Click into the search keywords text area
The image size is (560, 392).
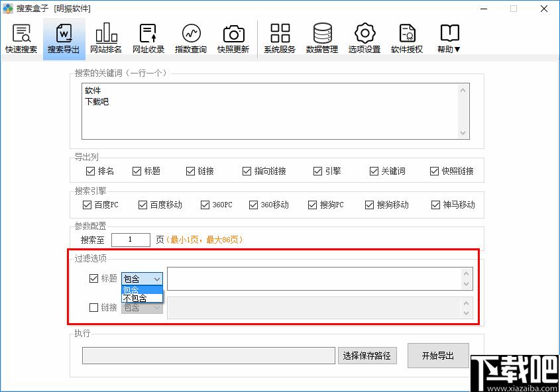270,111
